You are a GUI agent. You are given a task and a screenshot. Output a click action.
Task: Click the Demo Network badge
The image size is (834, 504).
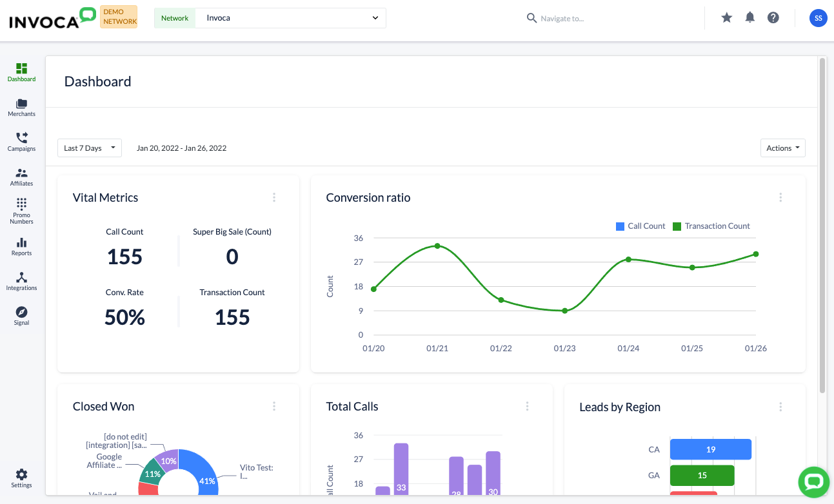click(x=119, y=17)
